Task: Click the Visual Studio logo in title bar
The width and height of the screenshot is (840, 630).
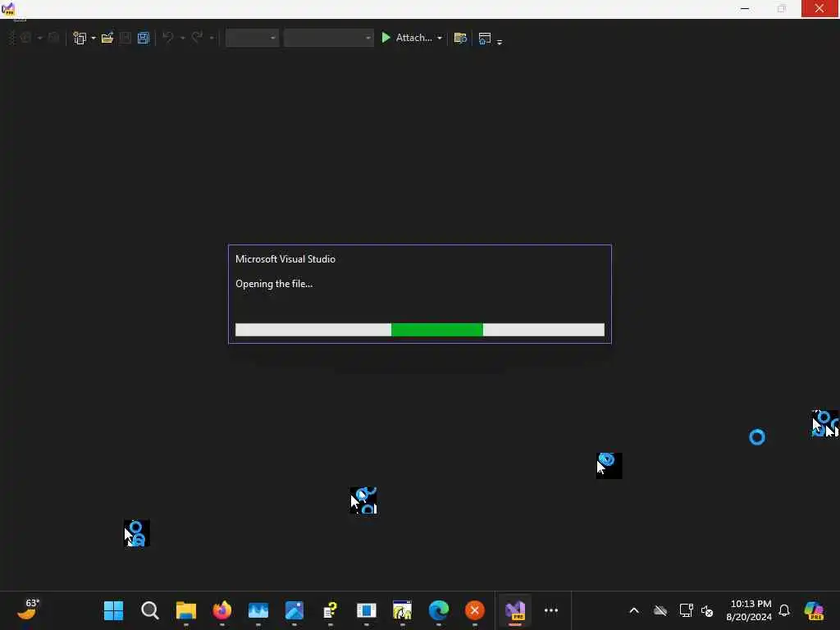Action: pos(8,9)
